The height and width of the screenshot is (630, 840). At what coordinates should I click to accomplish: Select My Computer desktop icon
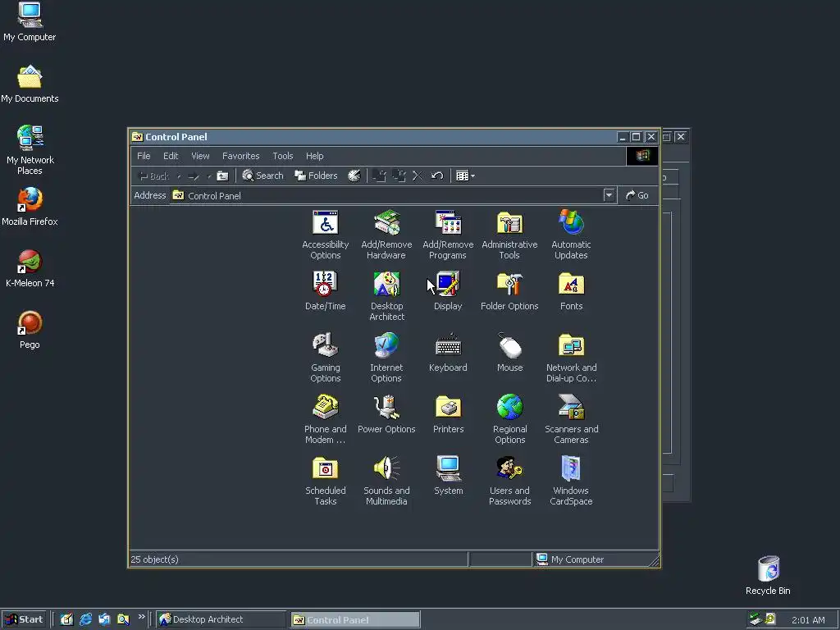click(x=30, y=22)
